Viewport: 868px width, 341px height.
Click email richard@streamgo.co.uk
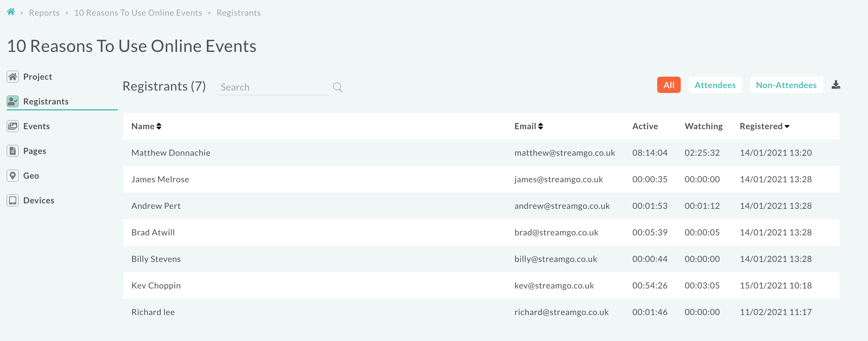pyautogui.click(x=561, y=312)
